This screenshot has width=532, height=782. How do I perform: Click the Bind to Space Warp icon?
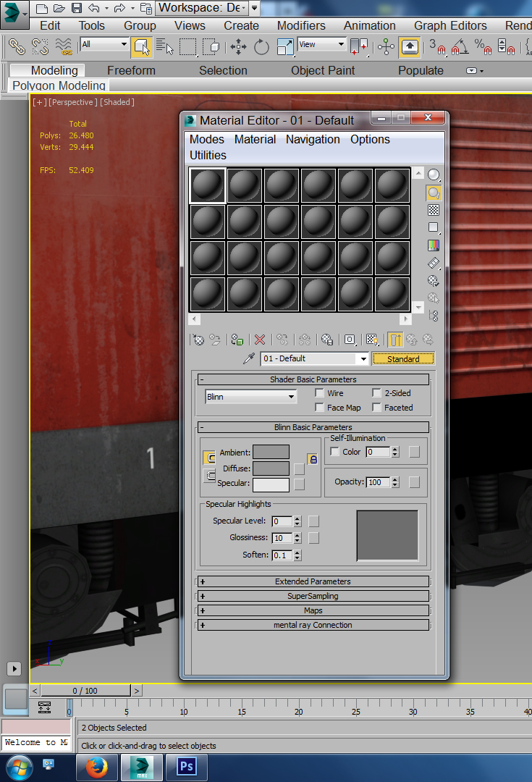[64, 47]
